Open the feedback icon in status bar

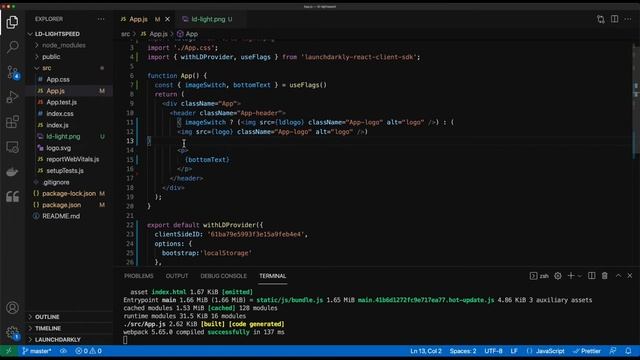coord(613,351)
